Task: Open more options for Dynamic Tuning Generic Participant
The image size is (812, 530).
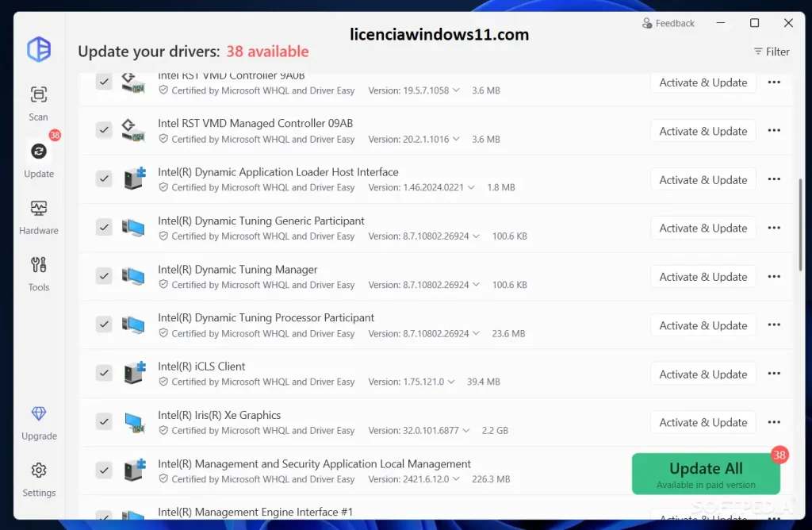Action: point(774,228)
